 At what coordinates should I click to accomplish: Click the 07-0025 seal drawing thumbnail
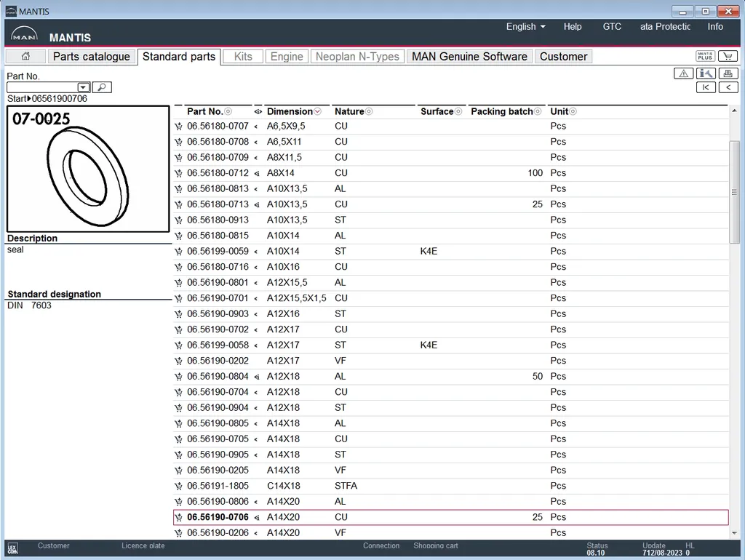coord(88,169)
